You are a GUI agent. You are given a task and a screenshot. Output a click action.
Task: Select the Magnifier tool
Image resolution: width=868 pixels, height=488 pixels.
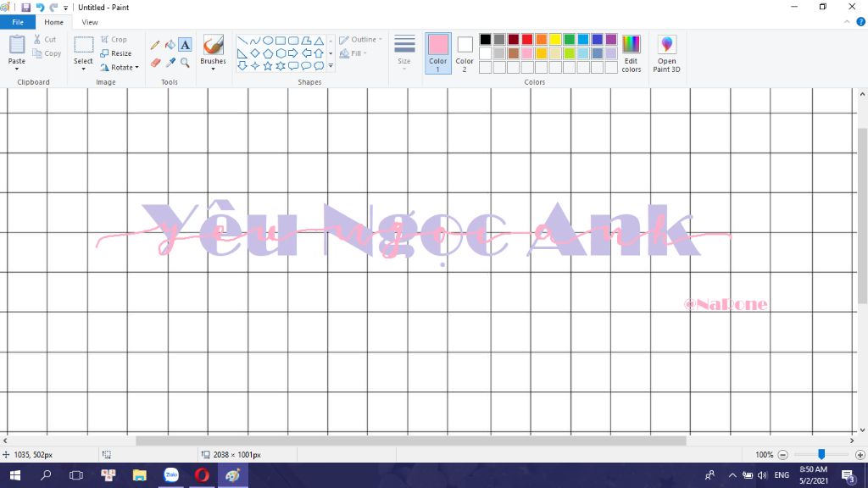185,63
